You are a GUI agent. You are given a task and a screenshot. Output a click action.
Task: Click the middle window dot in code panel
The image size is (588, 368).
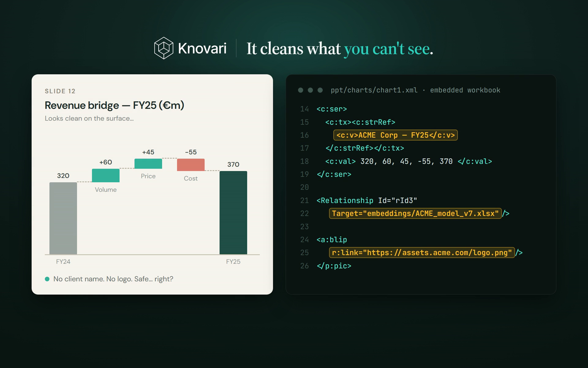(x=310, y=90)
